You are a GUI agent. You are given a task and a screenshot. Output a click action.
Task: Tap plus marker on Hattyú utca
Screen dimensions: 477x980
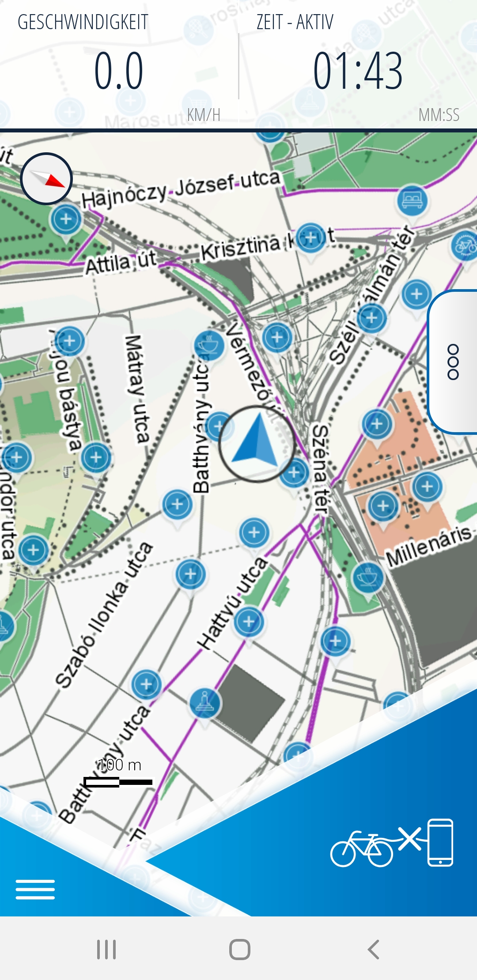coord(249,622)
